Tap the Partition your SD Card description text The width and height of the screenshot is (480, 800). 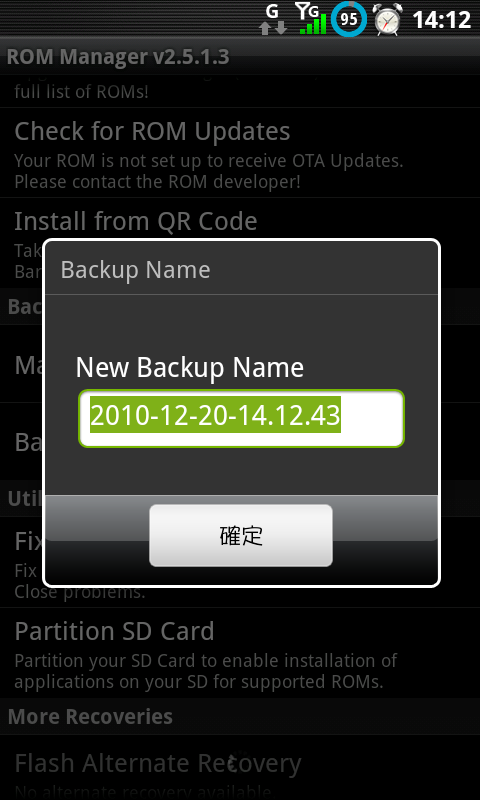pyautogui.click(x=205, y=671)
